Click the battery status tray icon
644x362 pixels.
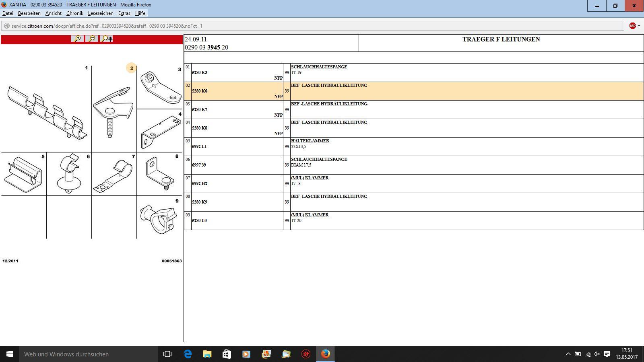578,354
